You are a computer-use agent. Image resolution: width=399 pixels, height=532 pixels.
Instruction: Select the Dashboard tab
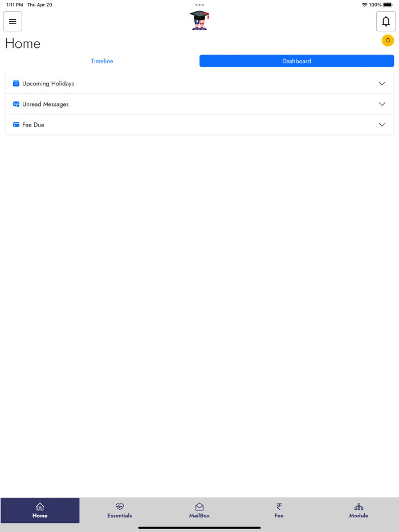296,61
